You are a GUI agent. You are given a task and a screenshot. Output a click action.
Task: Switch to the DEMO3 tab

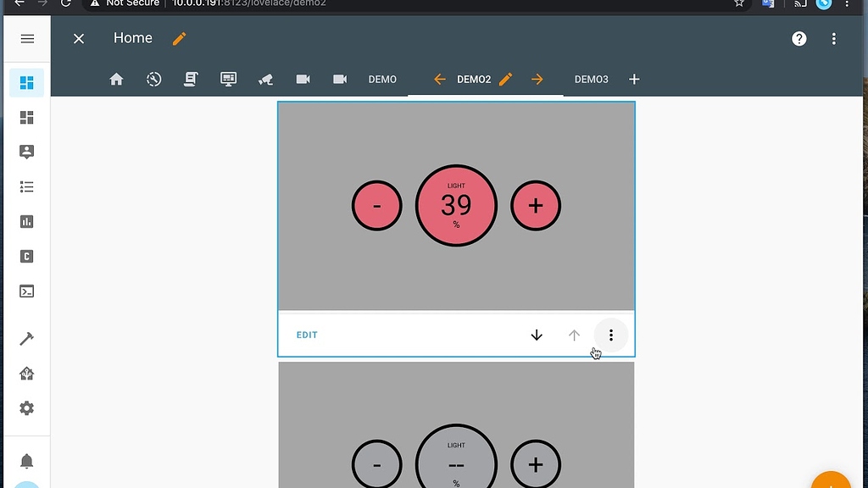click(592, 79)
